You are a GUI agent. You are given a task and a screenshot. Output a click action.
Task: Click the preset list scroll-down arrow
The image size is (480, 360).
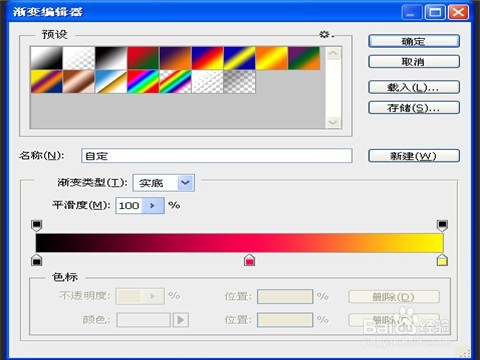333,122
